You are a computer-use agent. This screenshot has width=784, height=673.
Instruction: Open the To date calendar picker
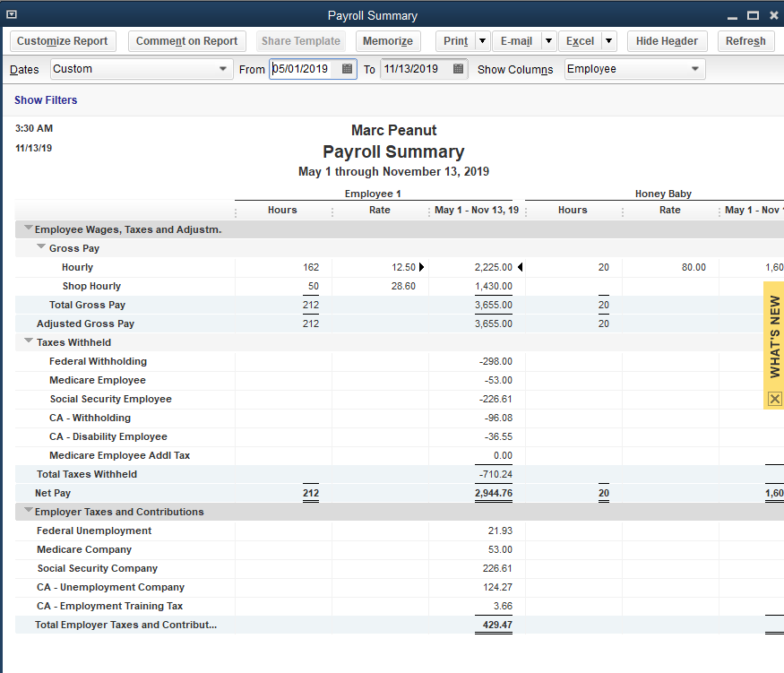coord(459,70)
